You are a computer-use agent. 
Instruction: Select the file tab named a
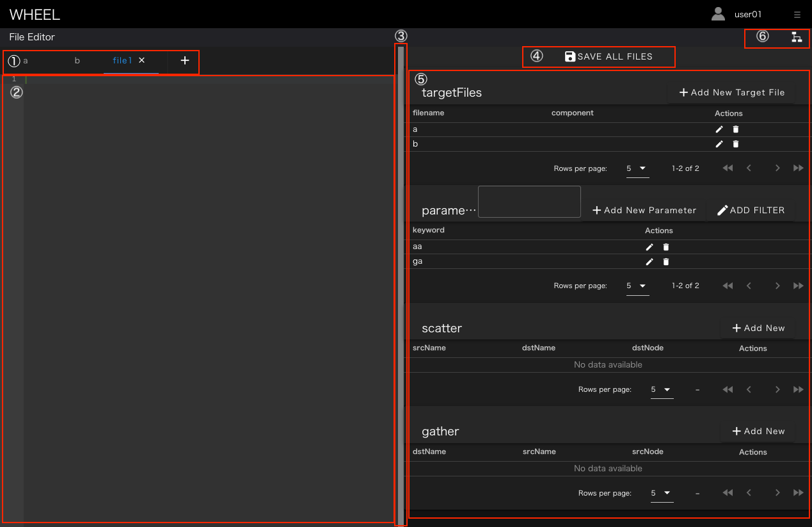tap(26, 61)
